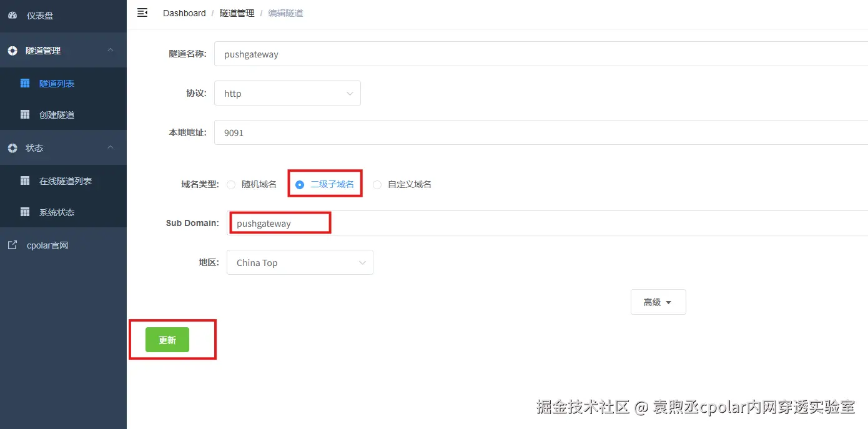Click the icon next to 隧道管理

coord(12,51)
